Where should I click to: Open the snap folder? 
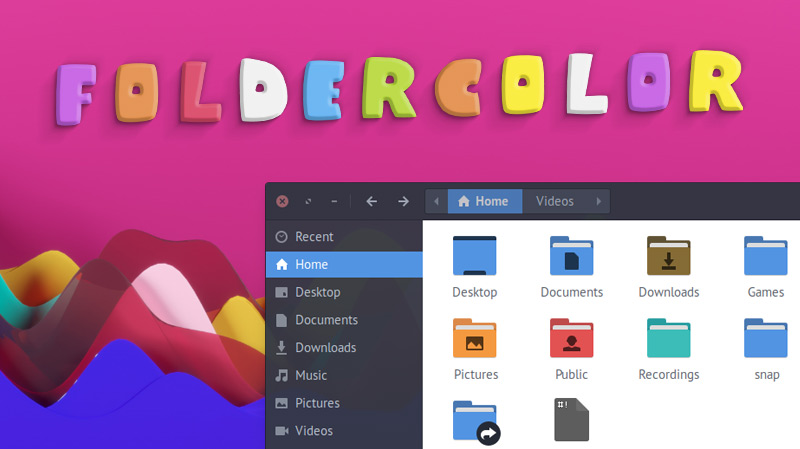tap(765, 338)
